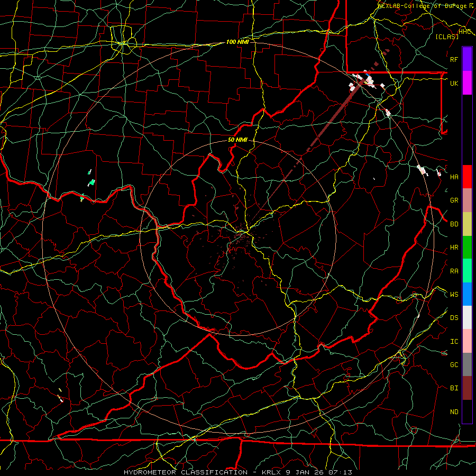
Task: Click the "IC" legend label
Action: [x=454, y=342]
